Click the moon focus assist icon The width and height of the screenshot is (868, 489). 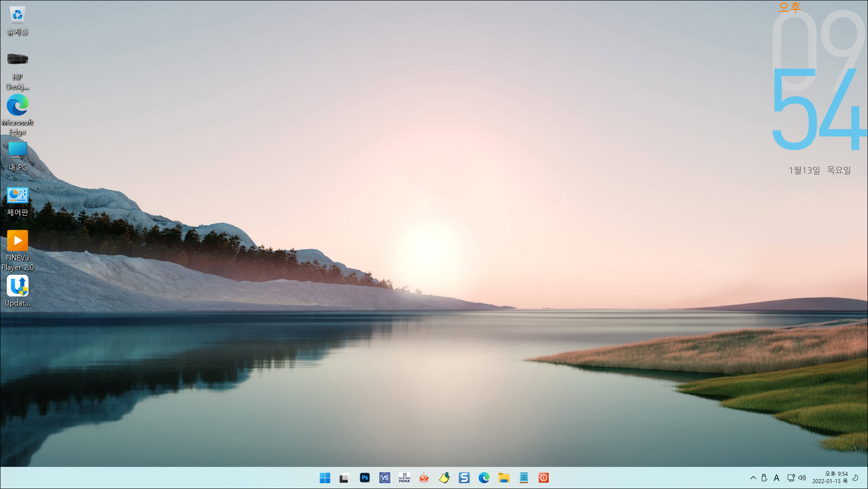[855, 478]
